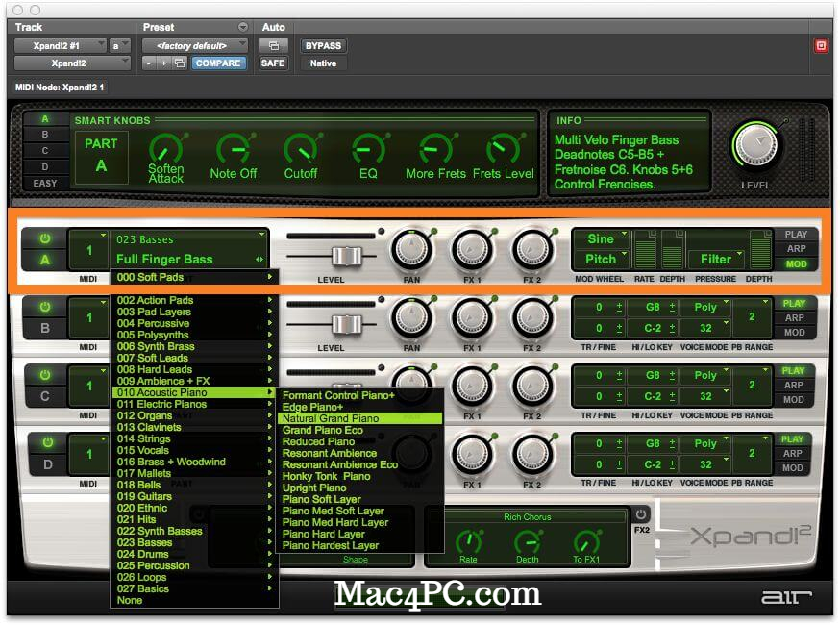Image resolution: width=840 pixels, height=626 pixels.
Task: Open the Mod Wheel Sine waveform dropdown
Action: (x=601, y=238)
